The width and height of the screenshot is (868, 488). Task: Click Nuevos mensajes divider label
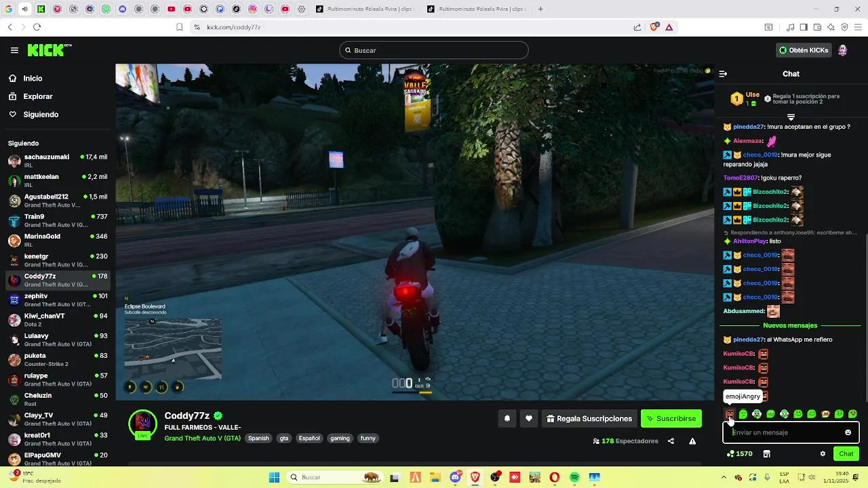[790, 325]
